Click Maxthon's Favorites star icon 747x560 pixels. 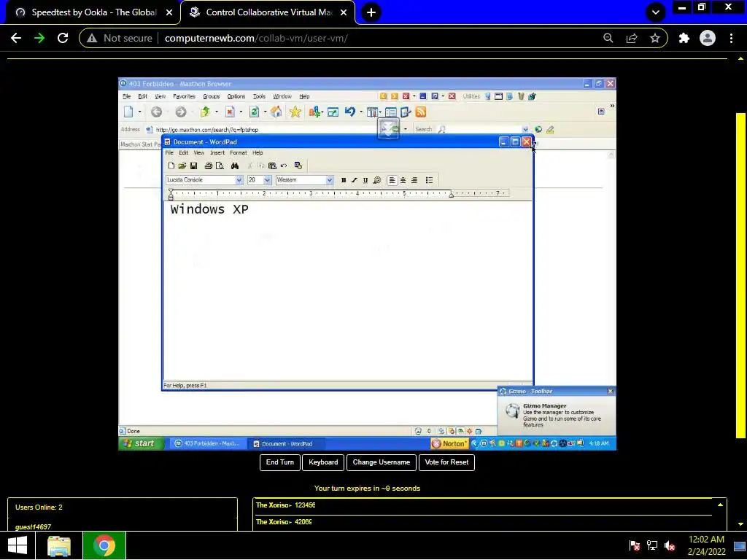tap(295, 112)
